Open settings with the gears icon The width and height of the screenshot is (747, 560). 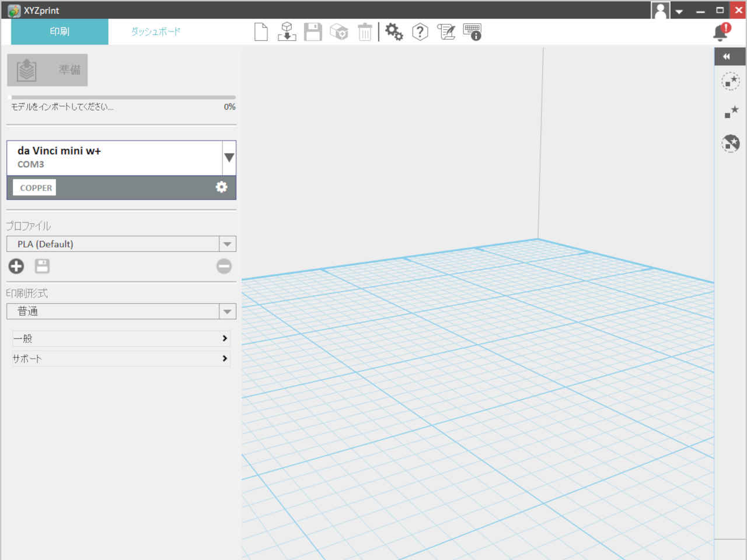point(394,32)
